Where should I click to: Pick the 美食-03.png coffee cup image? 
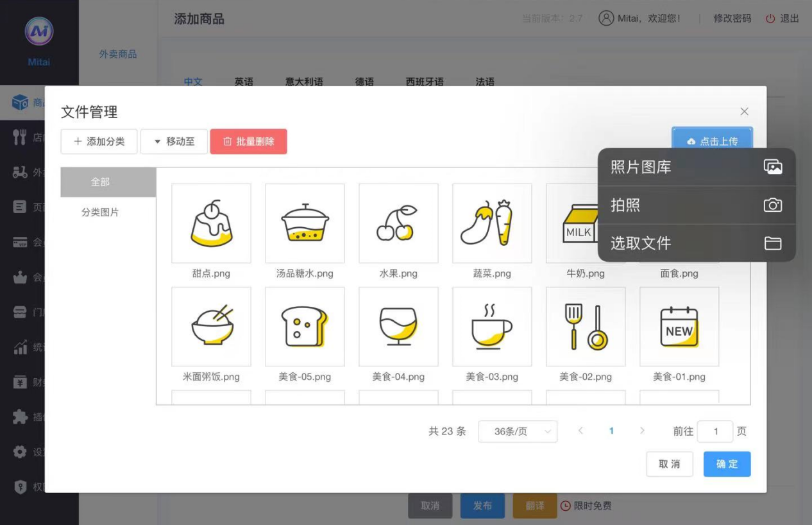(x=492, y=327)
